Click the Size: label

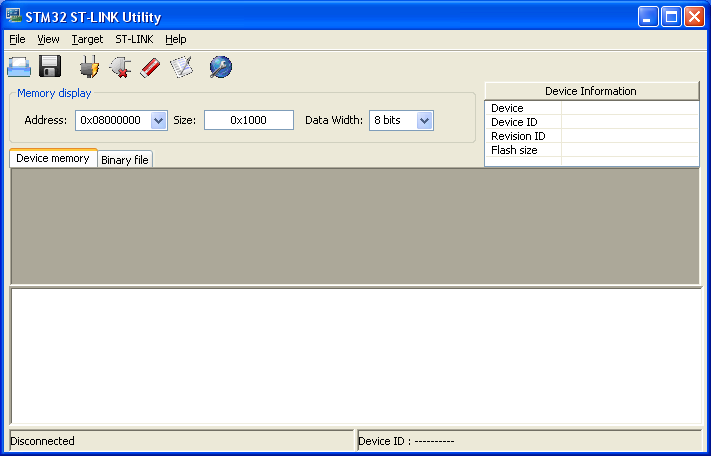pos(185,120)
